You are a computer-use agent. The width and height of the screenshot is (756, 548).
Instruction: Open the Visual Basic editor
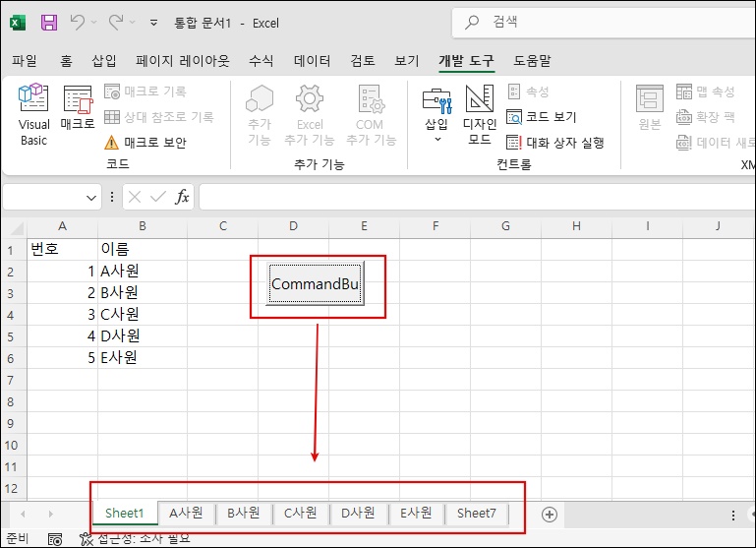click(x=33, y=115)
